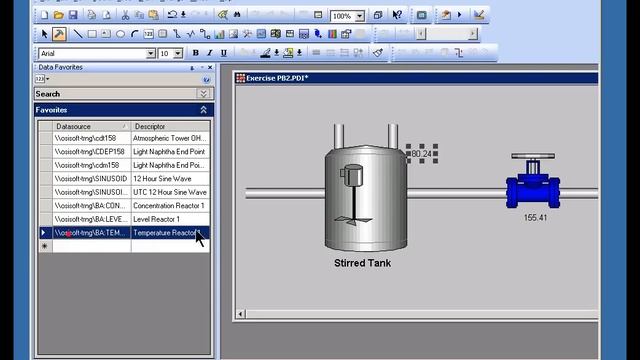The width and height of the screenshot is (640, 360).
Task: Click left arrow of the toolbar time scrollbar
Action: pyautogui.click(x=421, y=34)
